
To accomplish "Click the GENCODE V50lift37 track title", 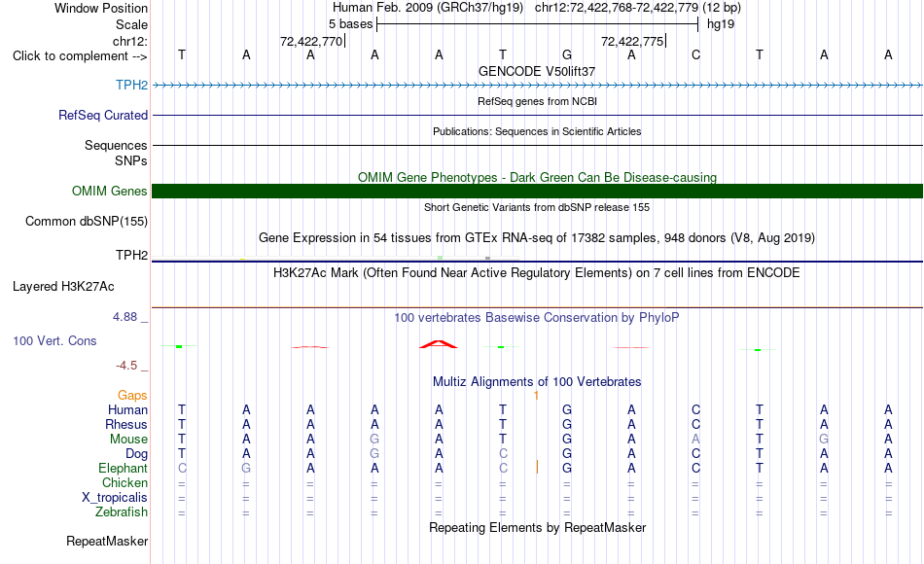I will (537, 71).
